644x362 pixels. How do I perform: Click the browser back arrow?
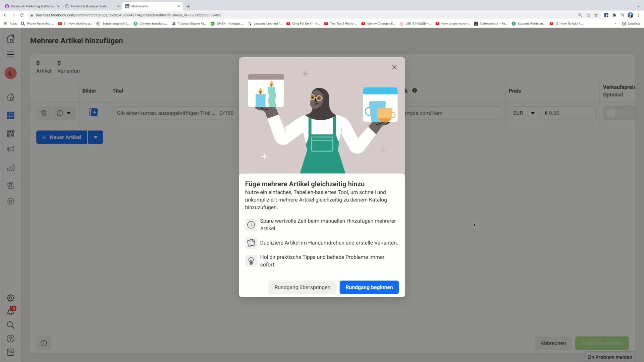point(5,15)
